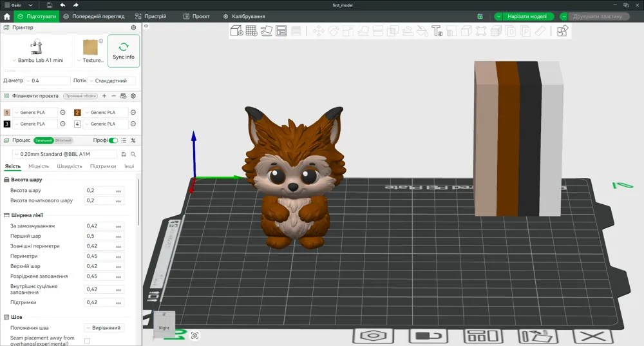
Task: Open the Діаметр 0.4 nozzle dropdown
Action: point(48,81)
